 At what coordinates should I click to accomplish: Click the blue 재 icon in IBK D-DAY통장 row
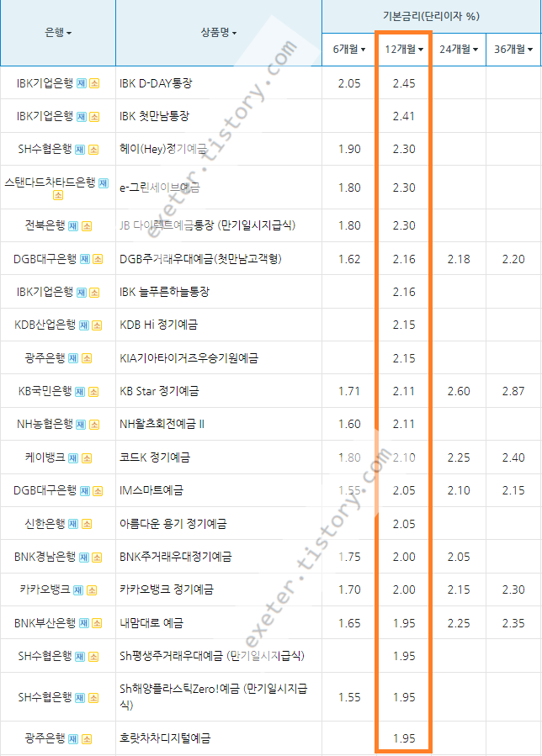(82, 83)
